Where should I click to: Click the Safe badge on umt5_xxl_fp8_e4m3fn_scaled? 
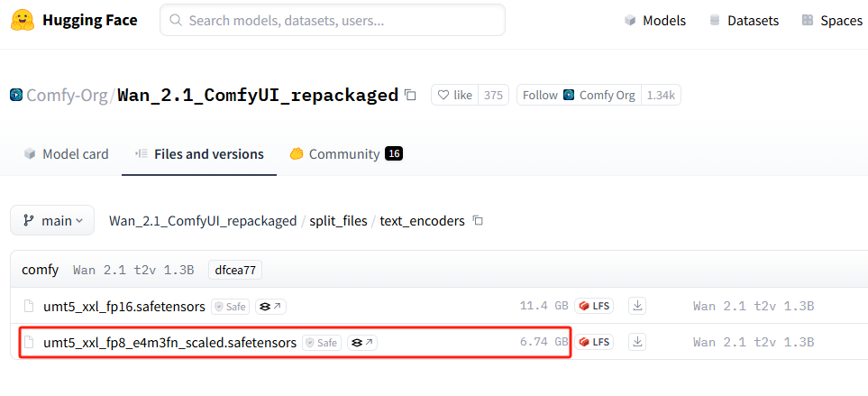[x=322, y=342]
